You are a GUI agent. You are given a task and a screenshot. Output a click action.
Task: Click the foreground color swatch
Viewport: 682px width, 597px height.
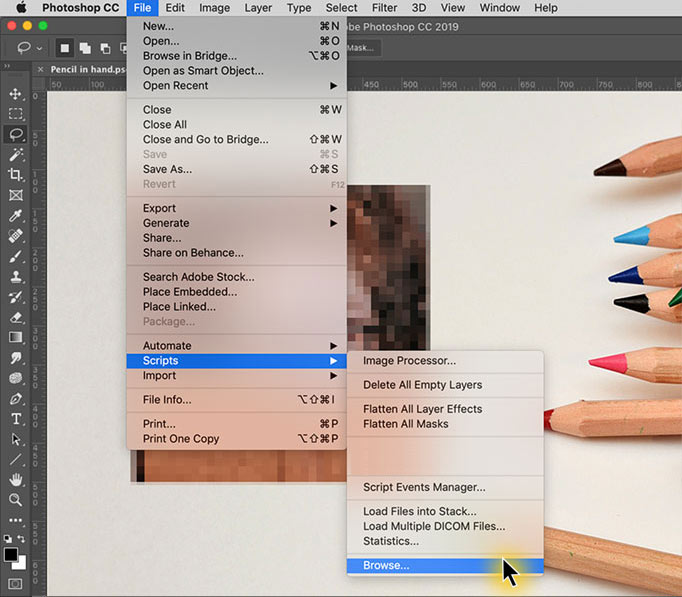click(10, 554)
